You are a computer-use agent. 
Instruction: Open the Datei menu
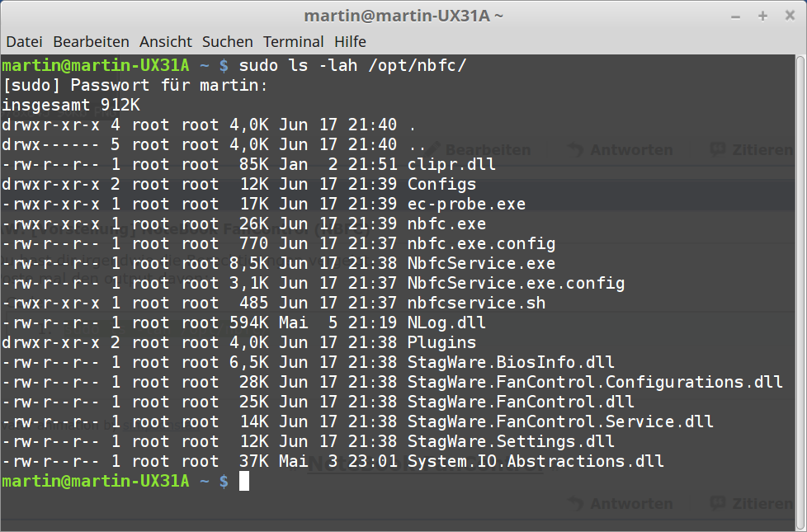pos(24,41)
